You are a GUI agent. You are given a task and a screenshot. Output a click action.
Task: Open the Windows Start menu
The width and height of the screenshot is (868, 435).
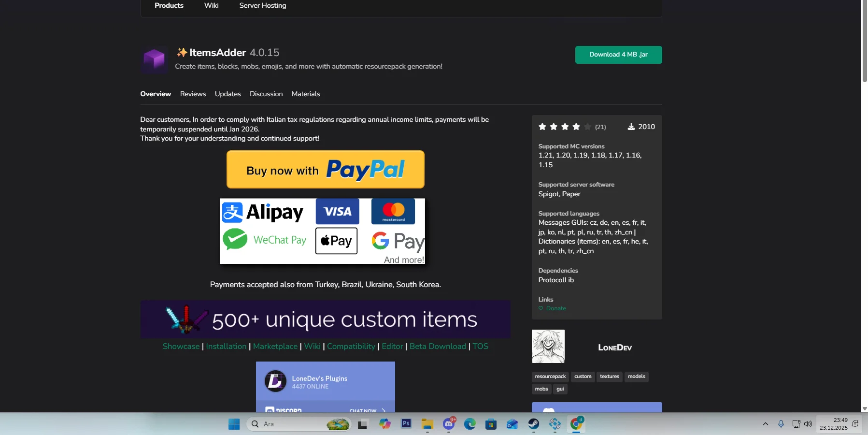tap(234, 424)
